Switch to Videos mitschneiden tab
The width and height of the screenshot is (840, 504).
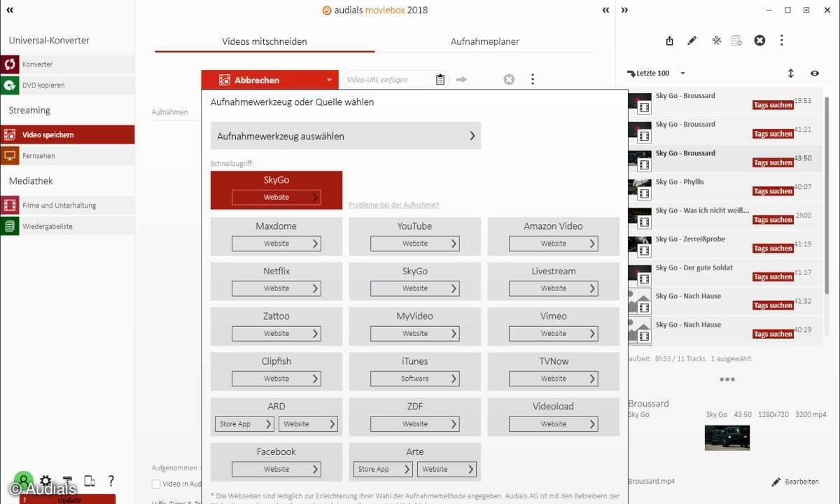coord(265,41)
